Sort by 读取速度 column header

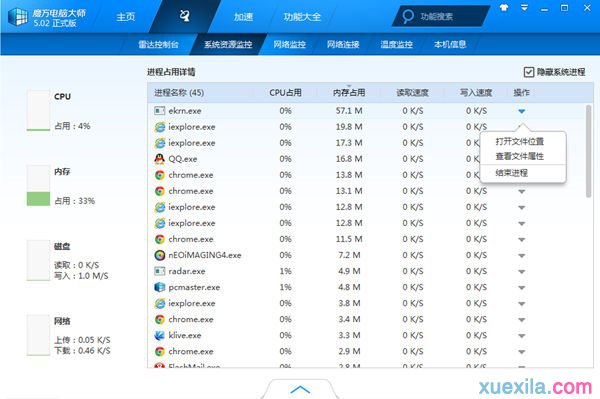412,93
